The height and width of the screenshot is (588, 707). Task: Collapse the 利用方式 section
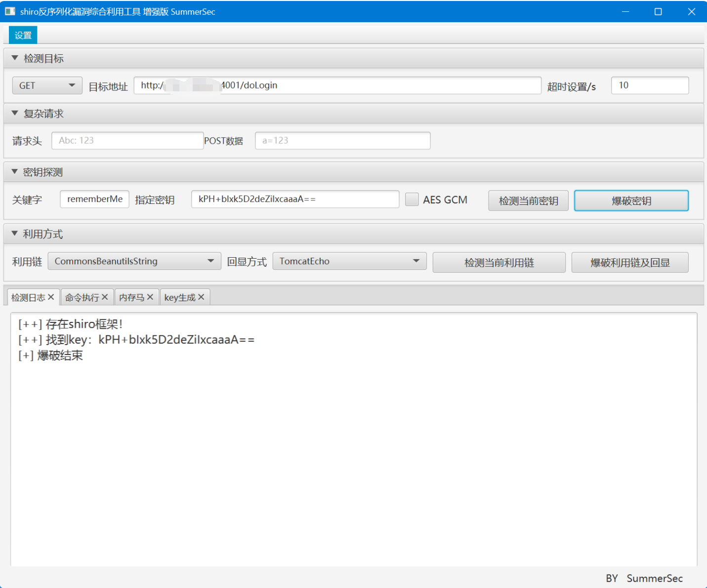click(x=14, y=234)
